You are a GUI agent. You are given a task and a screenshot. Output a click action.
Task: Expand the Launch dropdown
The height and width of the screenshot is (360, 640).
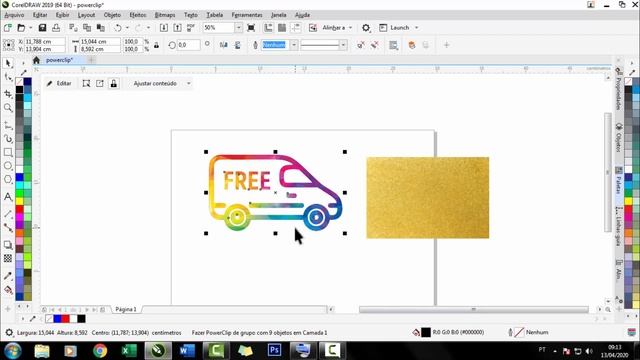click(416, 28)
